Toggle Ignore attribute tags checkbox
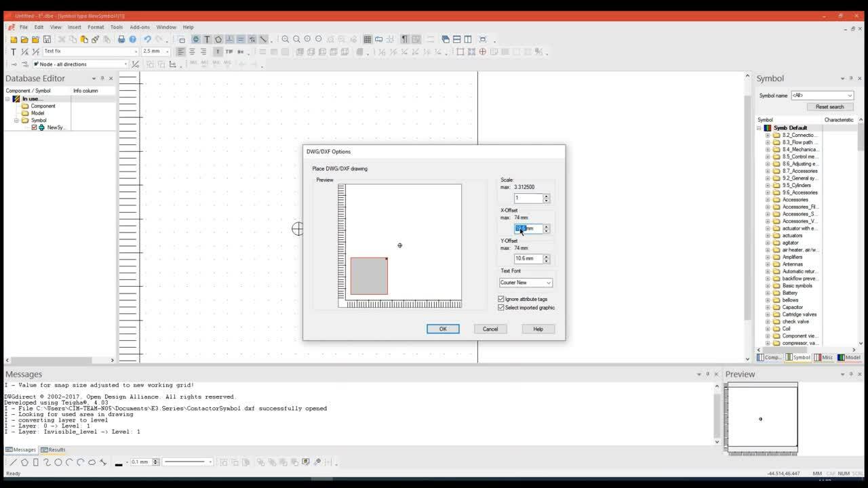This screenshot has height=488, width=868. [501, 299]
